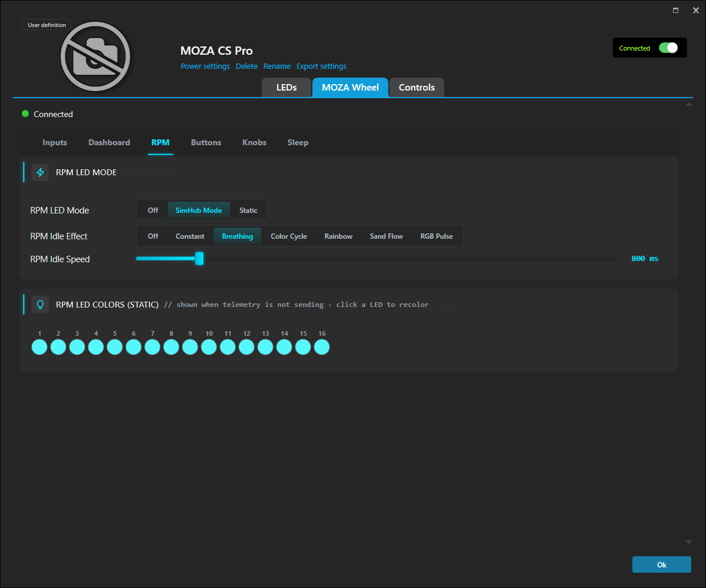Viewport: 706px width, 588px height.
Task: Choose Rainbow idle effect
Action: [338, 236]
